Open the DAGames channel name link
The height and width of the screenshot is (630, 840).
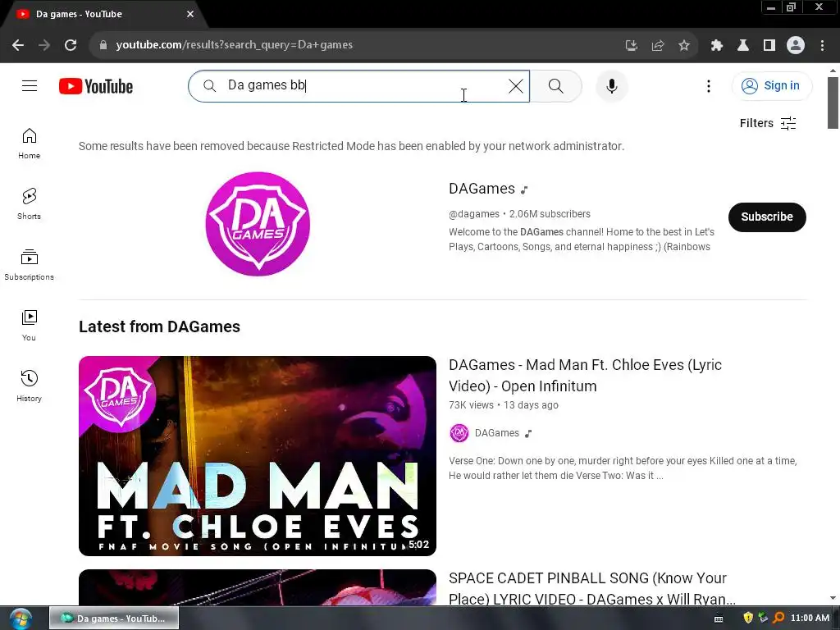coord(482,189)
